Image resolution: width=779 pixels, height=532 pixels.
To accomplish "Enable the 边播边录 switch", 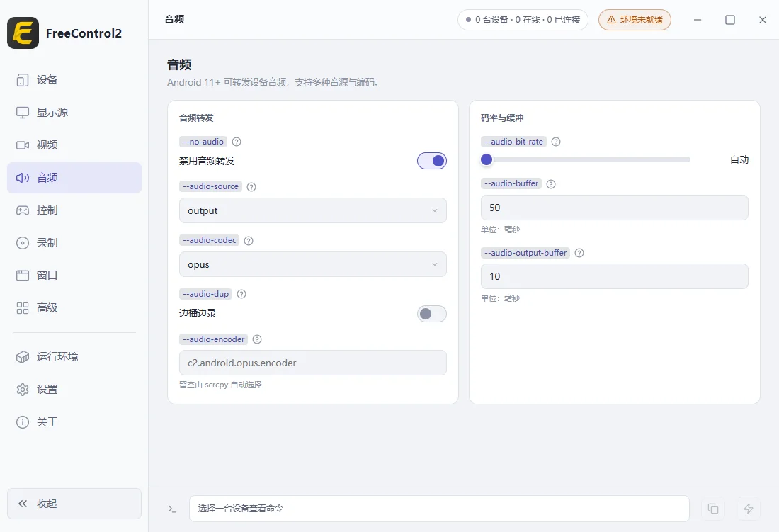I will tap(432, 313).
